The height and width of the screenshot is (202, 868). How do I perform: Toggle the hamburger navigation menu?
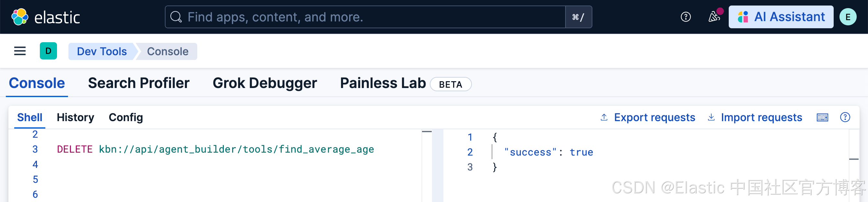pos(20,51)
